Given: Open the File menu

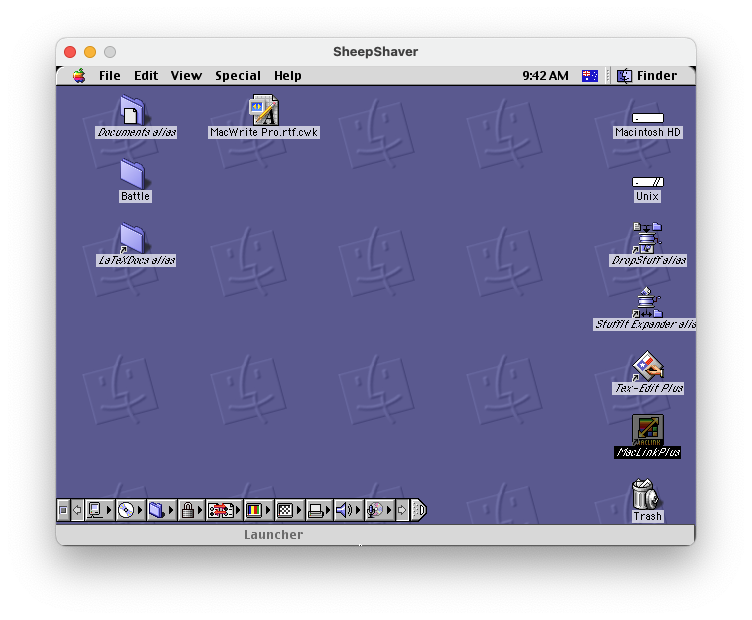Looking at the screenshot, I should pos(109,76).
